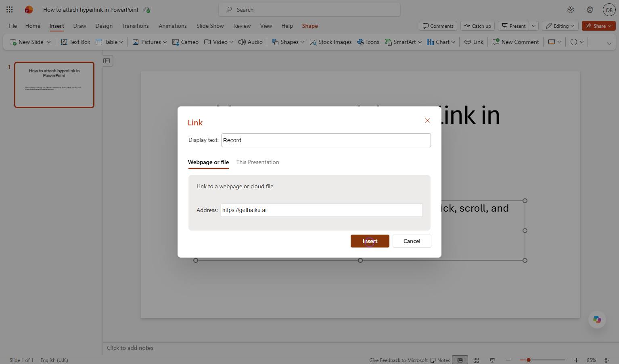The height and width of the screenshot is (364, 619).
Task: Open the Comments pane
Action: 438,26
